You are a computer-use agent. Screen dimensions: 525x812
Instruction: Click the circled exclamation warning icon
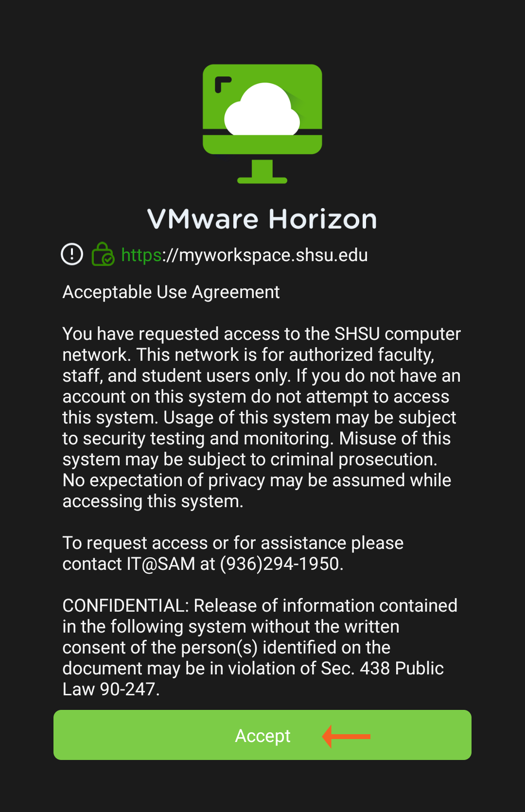(x=71, y=254)
